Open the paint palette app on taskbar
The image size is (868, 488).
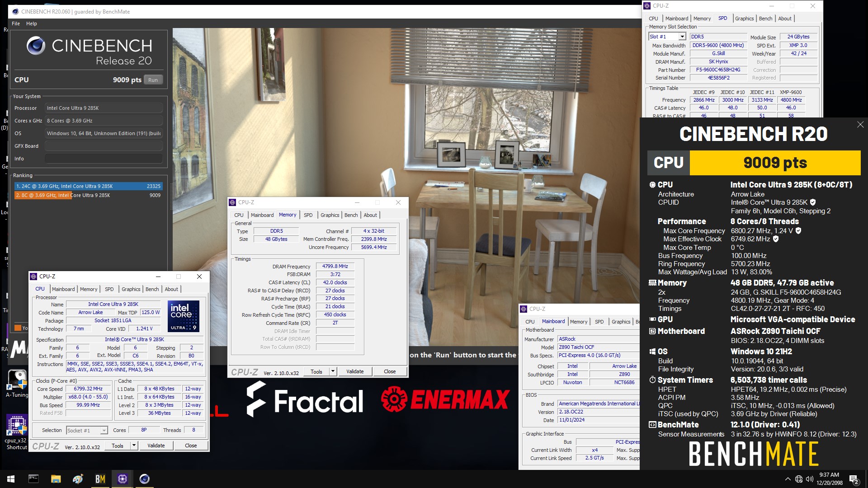pyautogui.click(x=78, y=479)
